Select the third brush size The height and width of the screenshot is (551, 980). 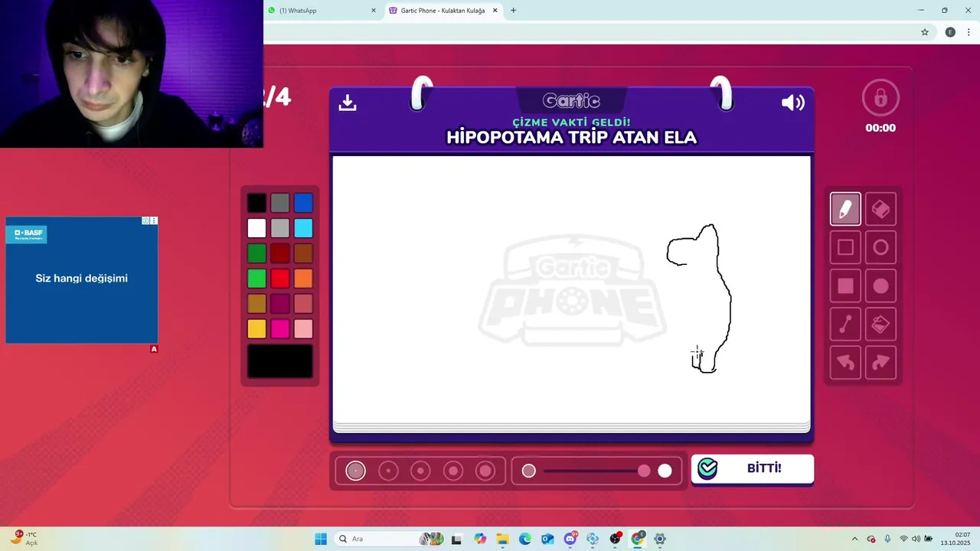click(420, 471)
